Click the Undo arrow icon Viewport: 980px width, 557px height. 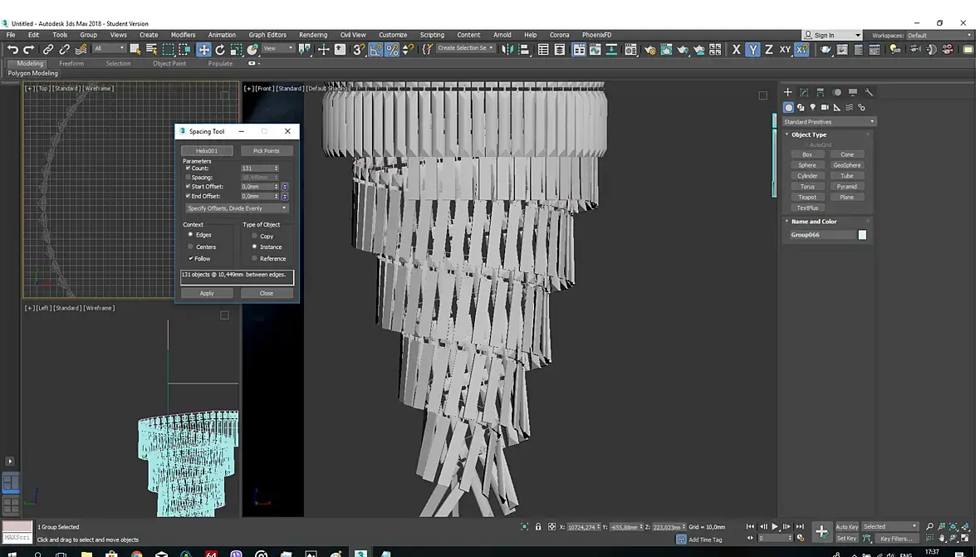(12, 50)
